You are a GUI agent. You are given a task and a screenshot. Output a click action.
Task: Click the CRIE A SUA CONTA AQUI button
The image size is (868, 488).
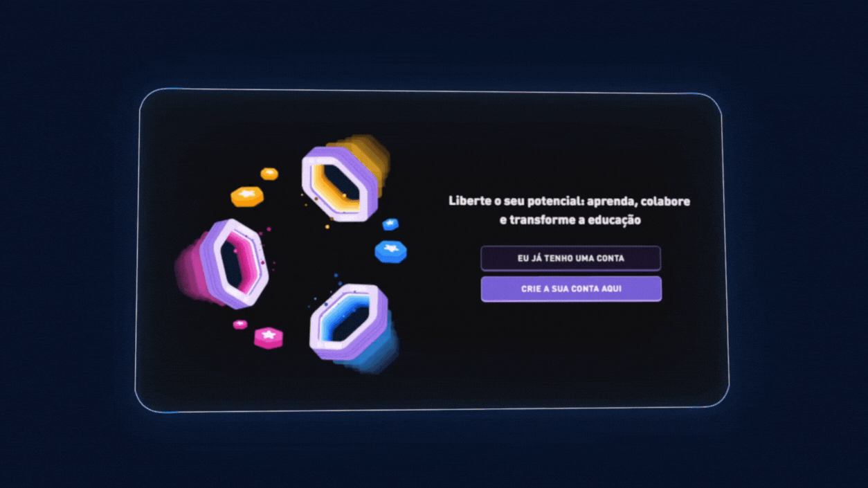tap(570, 289)
